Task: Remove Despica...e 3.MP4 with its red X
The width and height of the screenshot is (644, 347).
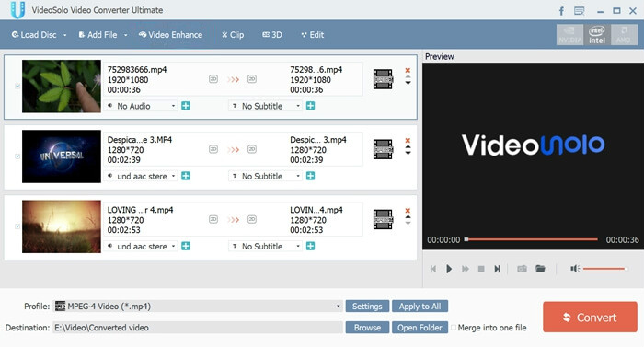Action: 408,140
